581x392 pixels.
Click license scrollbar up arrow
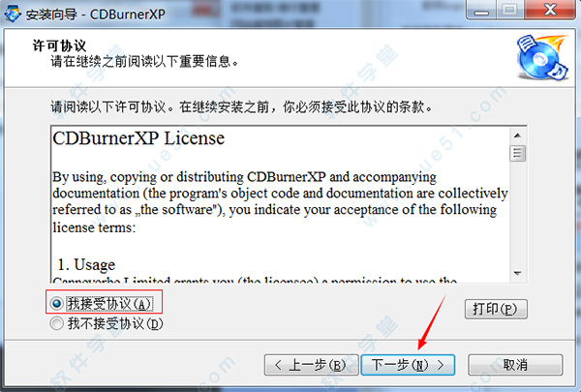[518, 136]
